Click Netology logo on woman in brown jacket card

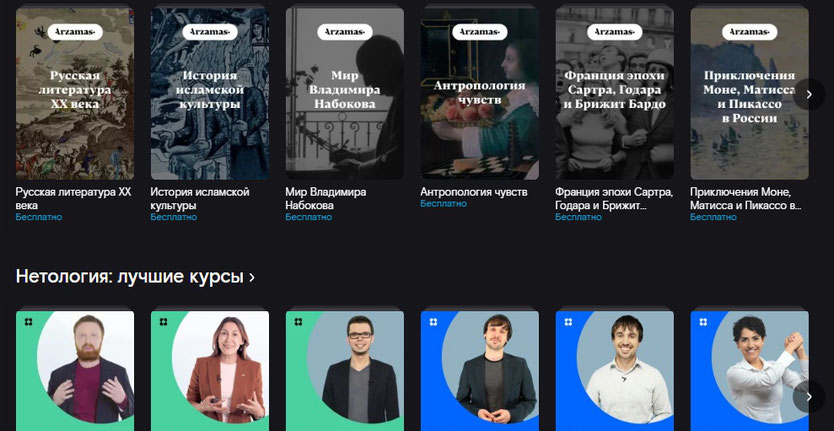click(163, 322)
